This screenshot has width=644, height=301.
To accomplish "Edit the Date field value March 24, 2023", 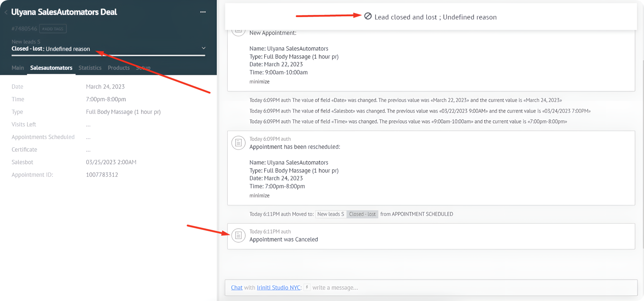I will pyautogui.click(x=105, y=87).
